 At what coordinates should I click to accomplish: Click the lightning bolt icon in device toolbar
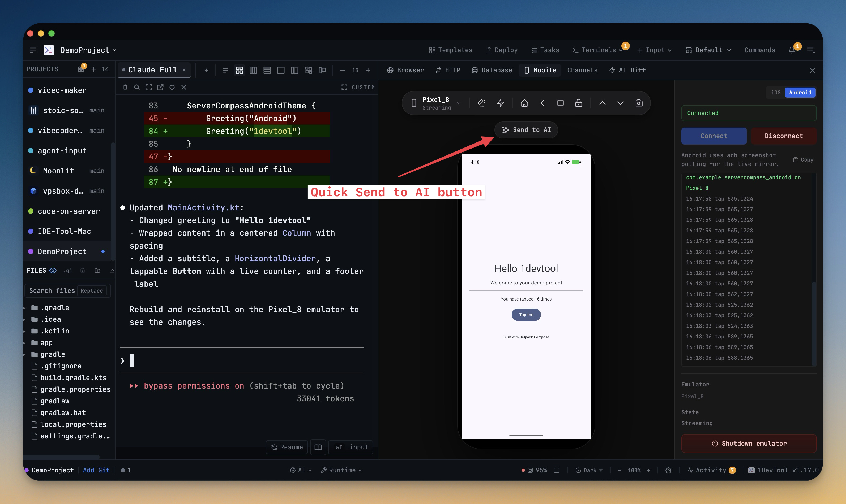(x=500, y=103)
